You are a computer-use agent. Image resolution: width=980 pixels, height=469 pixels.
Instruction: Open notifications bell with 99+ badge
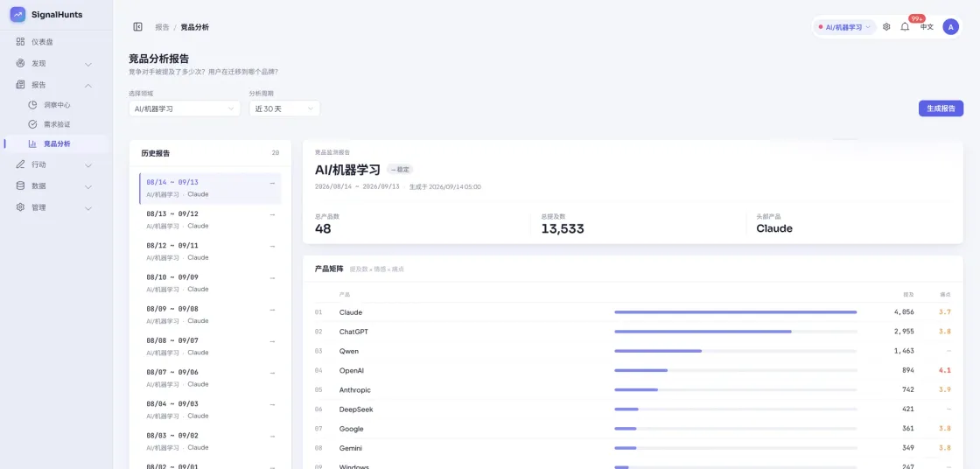tap(905, 27)
